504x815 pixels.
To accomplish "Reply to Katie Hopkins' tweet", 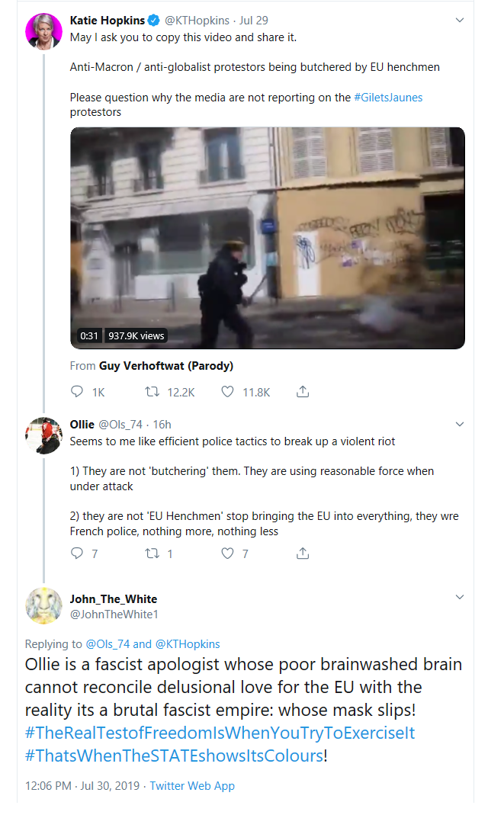I will [x=77, y=391].
